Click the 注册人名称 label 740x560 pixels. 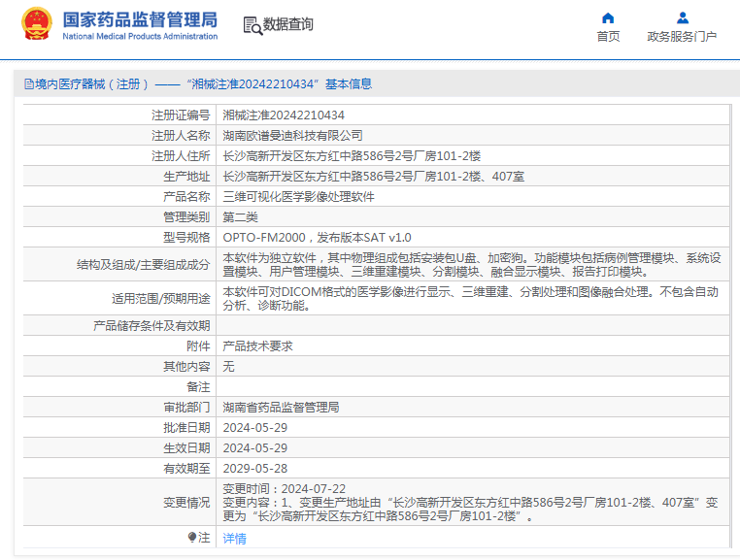(x=181, y=136)
